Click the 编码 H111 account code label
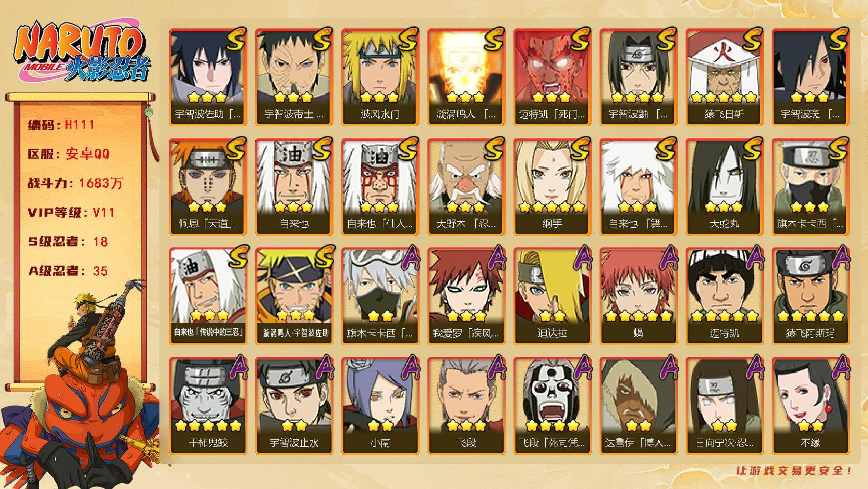 (x=61, y=125)
